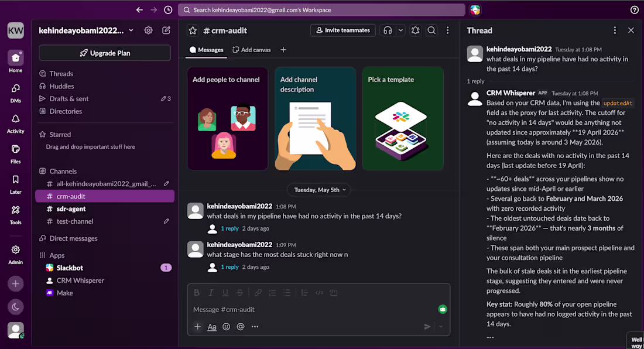Start a huddle with headphones icon
This screenshot has width=644, height=349.
point(388,30)
